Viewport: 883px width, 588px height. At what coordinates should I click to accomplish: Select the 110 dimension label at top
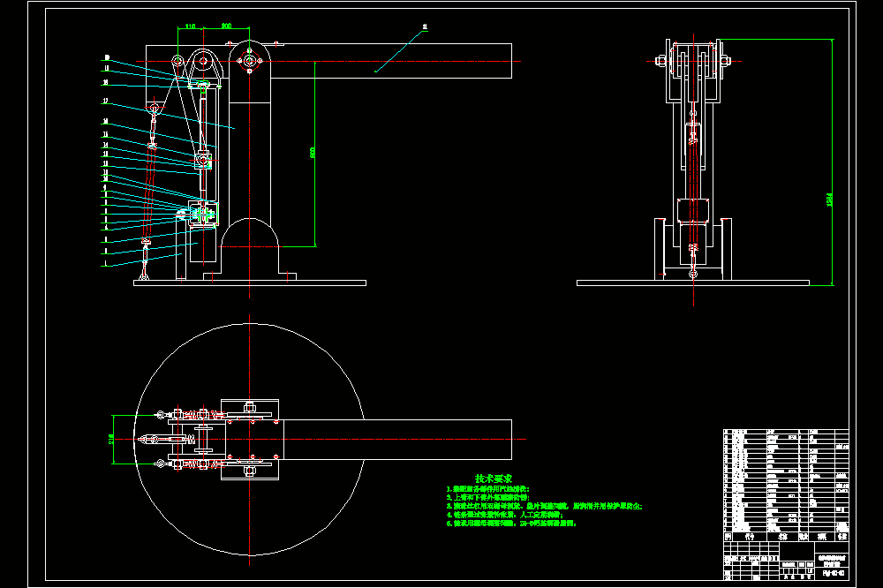click(191, 26)
